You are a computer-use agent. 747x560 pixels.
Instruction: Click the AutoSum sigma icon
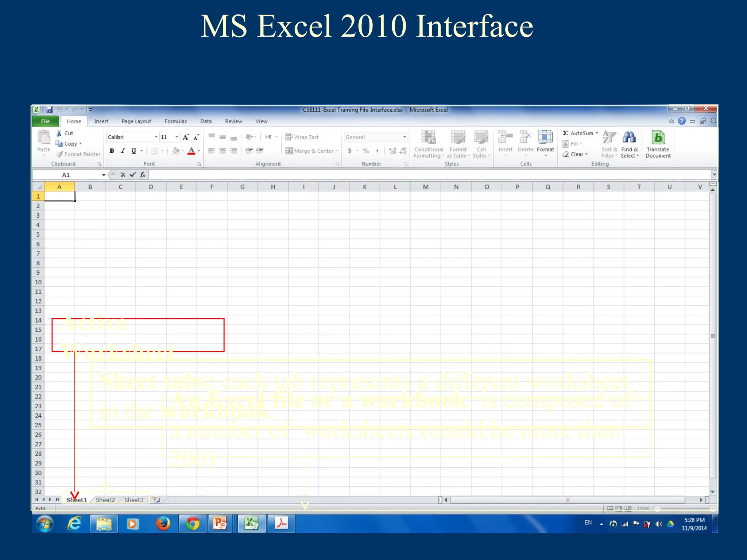tap(565, 133)
